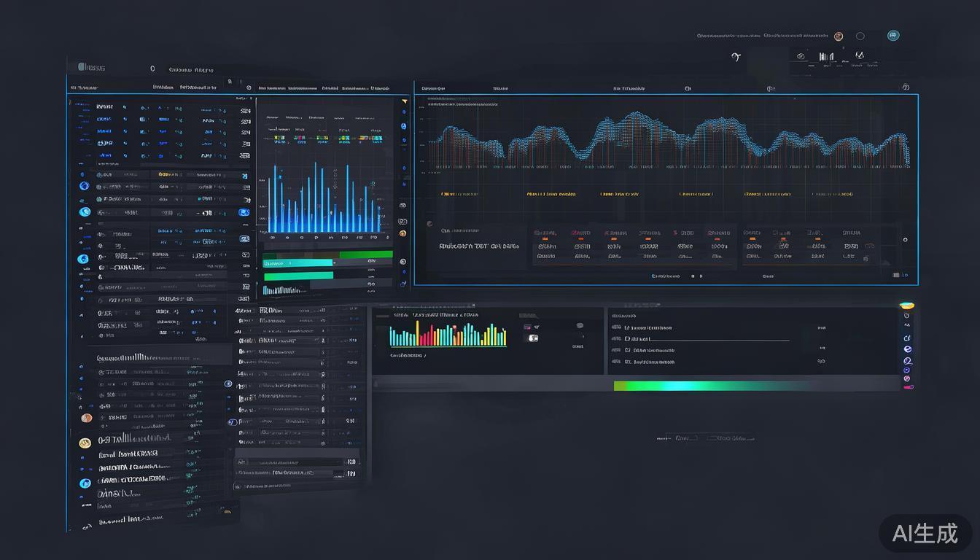Click the orange circle icon beside the blue bar chart
Screen dimensions: 980x560
pos(402,233)
